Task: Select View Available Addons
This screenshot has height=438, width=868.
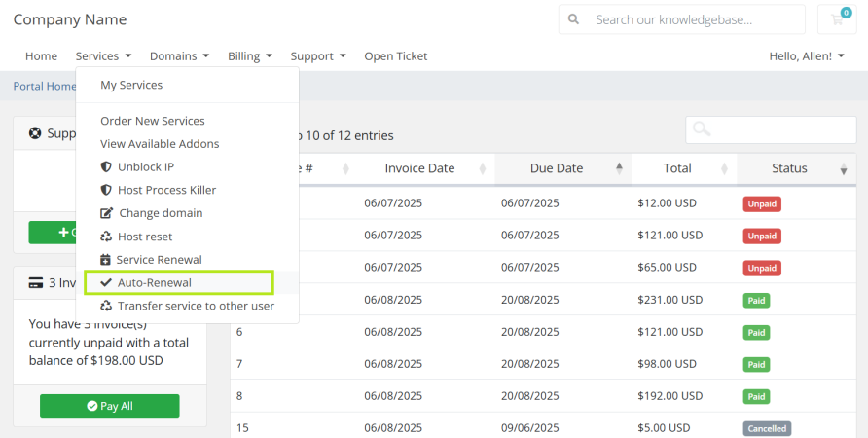Action: 160,144
